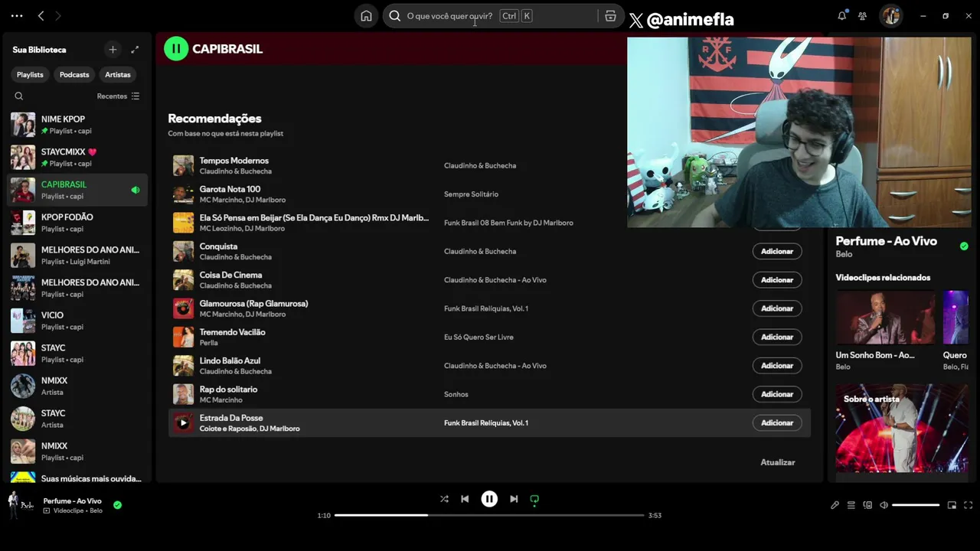The height and width of the screenshot is (551, 980).
Task: Skip to previous track
Action: 465,499
